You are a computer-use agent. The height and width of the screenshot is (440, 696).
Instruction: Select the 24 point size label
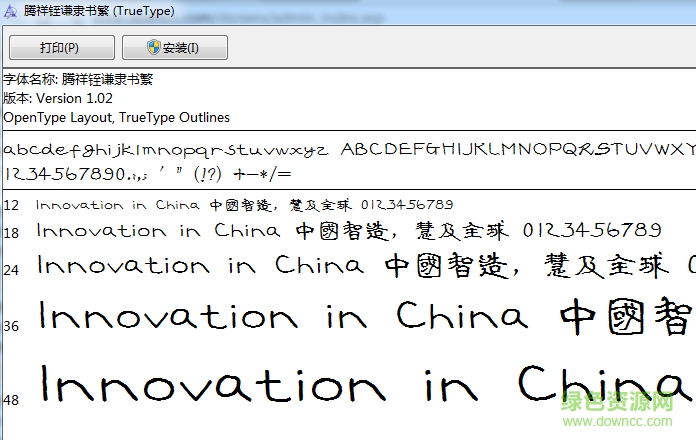pos(11,270)
